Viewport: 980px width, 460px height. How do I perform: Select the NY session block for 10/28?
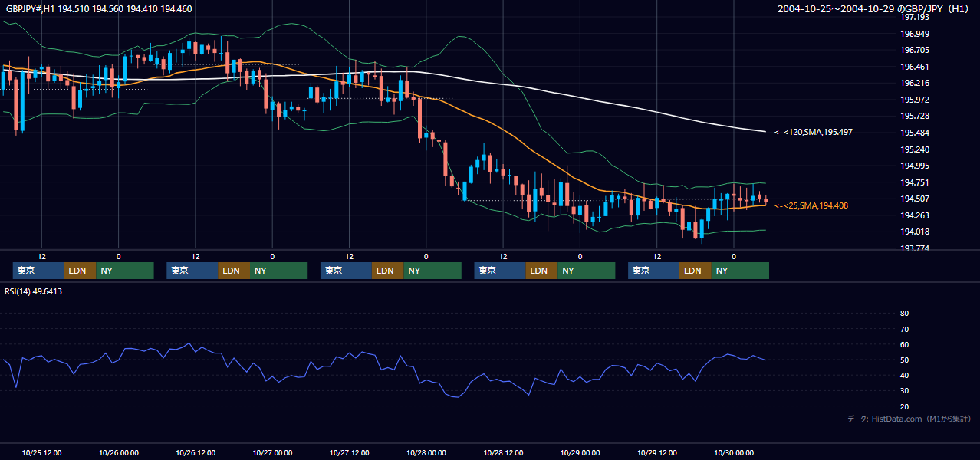(x=587, y=271)
